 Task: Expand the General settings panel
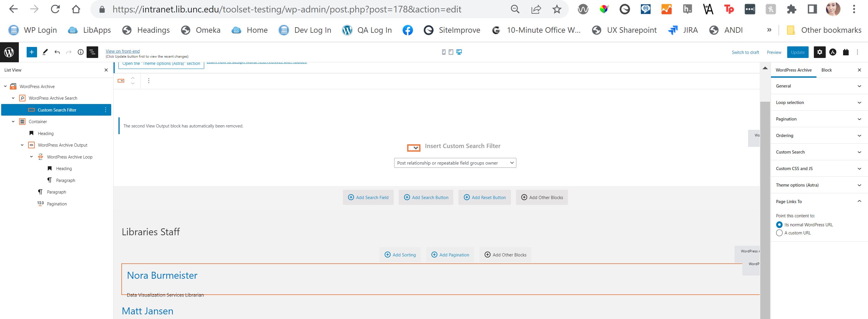point(819,86)
